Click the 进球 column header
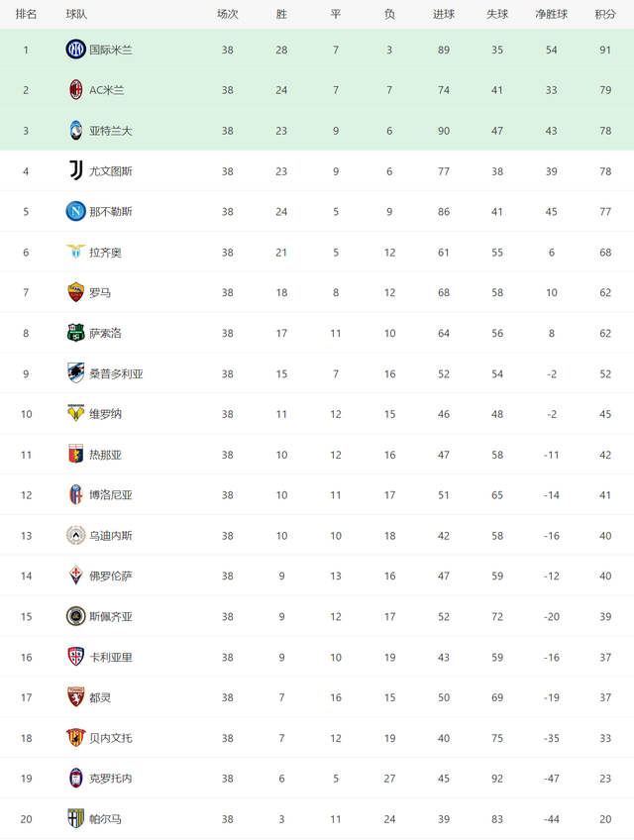 (x=443, y=15)
